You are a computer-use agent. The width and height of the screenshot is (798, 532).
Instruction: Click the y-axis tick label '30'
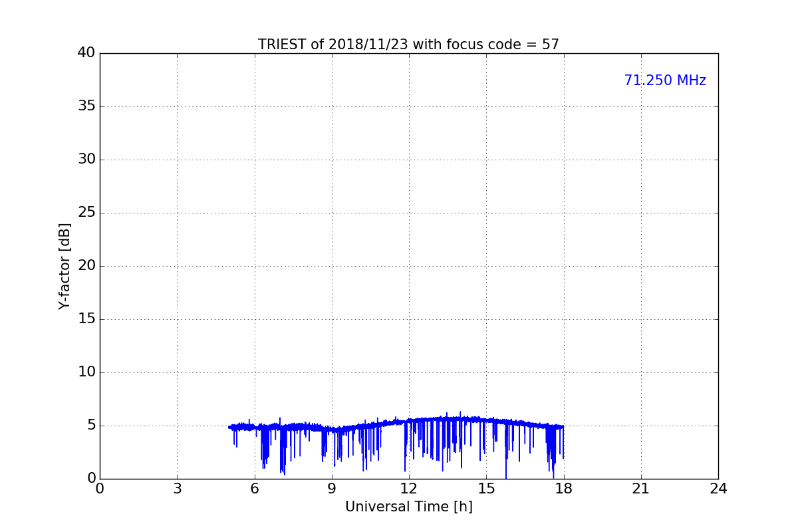(x=86, y=160)
